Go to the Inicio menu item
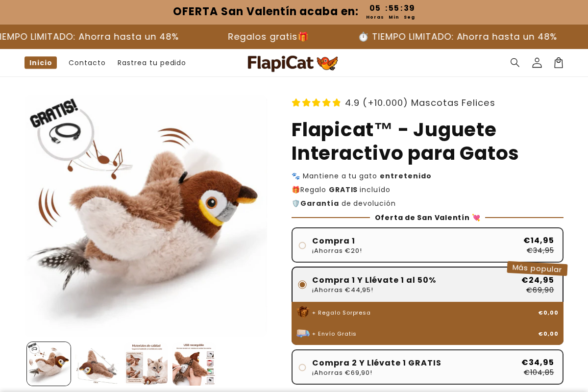 coord(41,63)
